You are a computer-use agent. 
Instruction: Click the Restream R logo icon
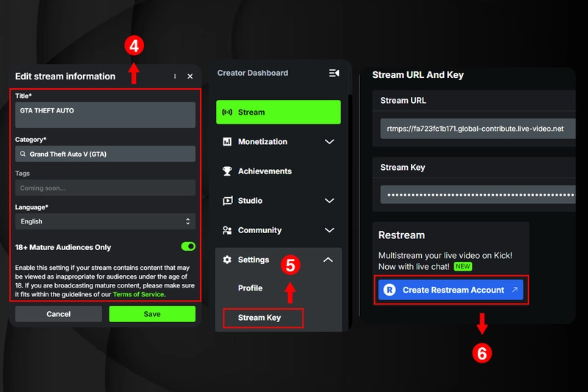point(390,290)
